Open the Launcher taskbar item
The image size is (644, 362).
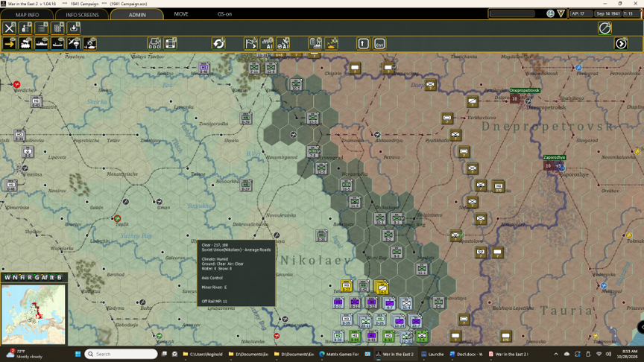click(x=432, y=354)
